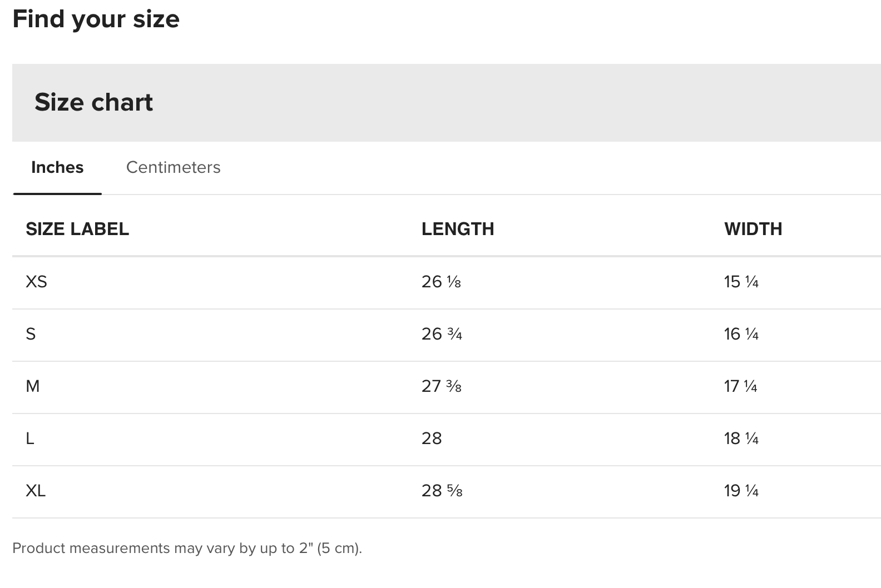881x588 pixels.
Task: Click the Size chart header
Action: pos(93,102)
